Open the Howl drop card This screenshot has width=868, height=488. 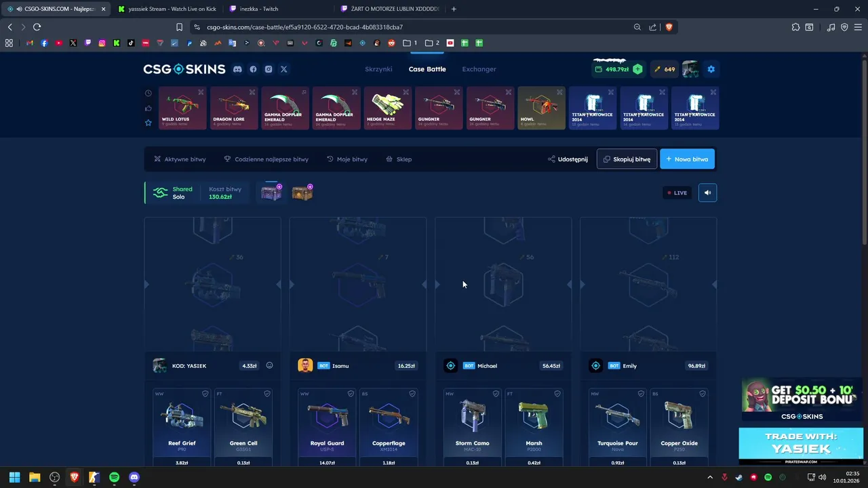pos(541,108)
